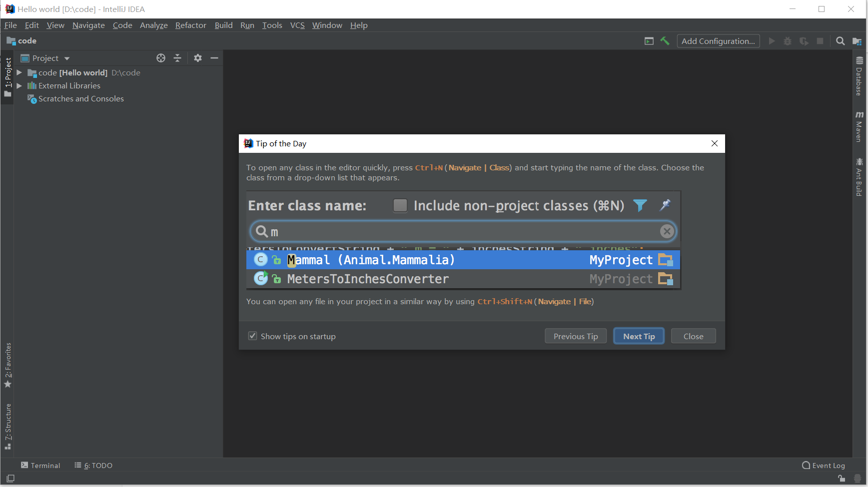Click the class name search field

coord(463,231)
